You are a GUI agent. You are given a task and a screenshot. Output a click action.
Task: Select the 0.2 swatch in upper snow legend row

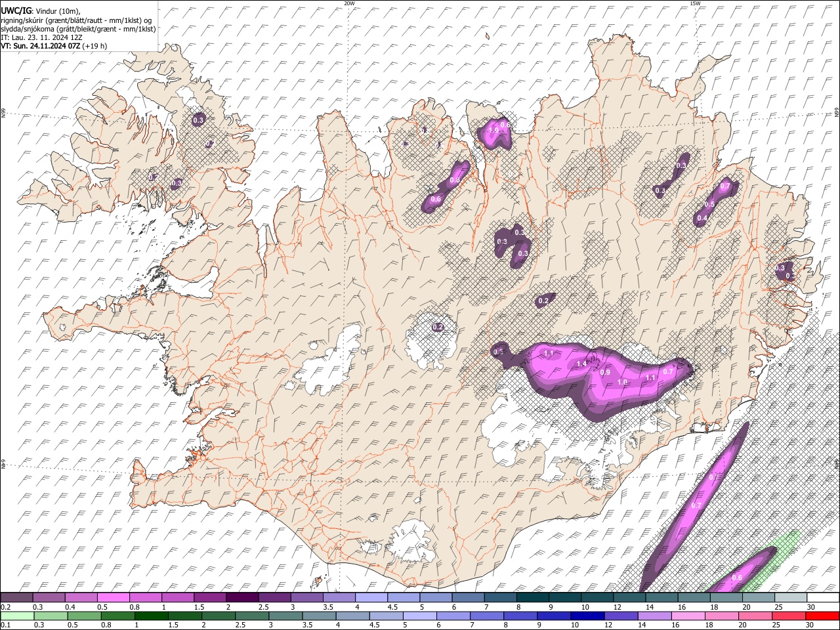(16, 597)
